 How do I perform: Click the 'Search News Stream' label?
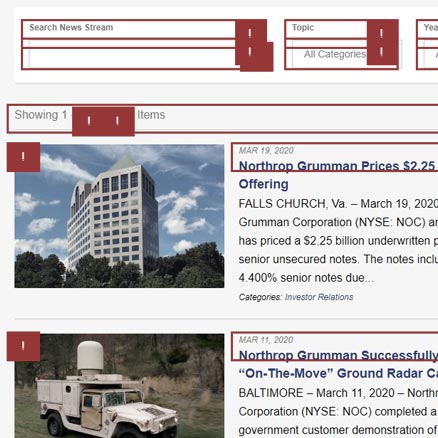[71, 27]
